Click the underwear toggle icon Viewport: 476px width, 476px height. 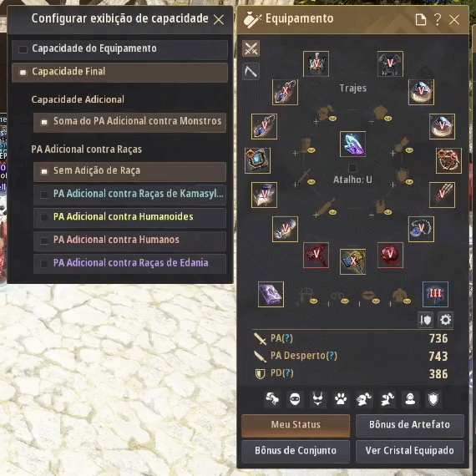click(318, 399)
